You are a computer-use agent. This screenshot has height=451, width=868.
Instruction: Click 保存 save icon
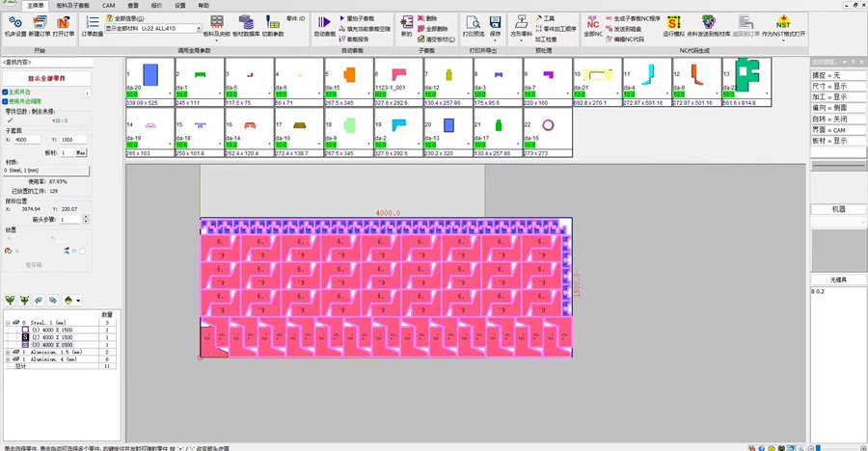click(x=495, y=27)
